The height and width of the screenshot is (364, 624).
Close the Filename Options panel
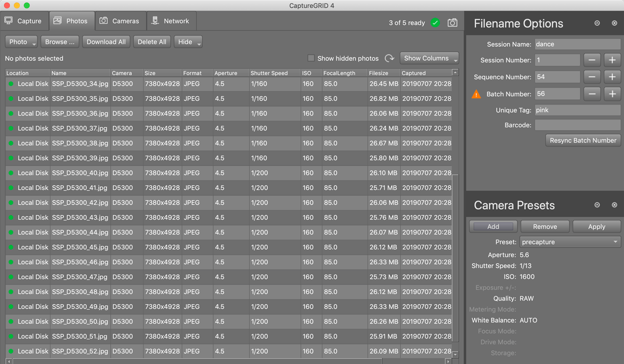coord(614,23)
